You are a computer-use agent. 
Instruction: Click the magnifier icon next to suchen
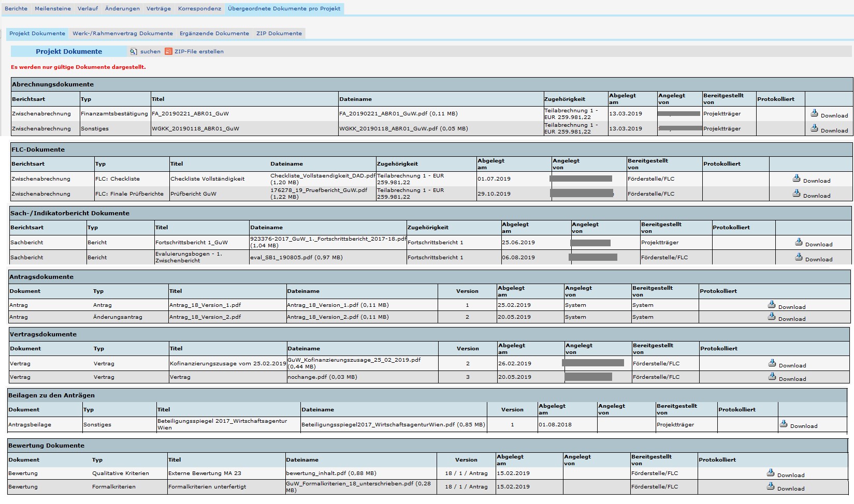(x=133, y=52)
